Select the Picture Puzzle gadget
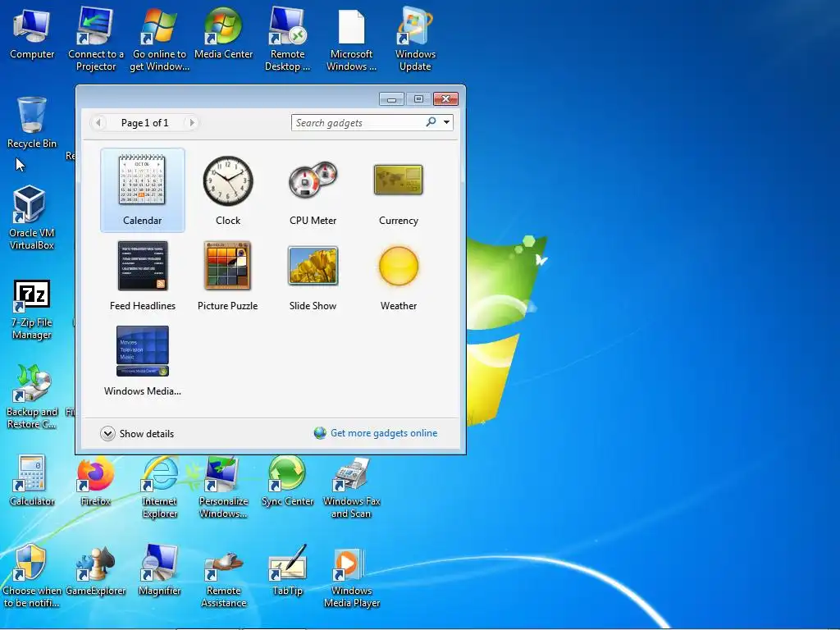 click(x=228, y=276)
